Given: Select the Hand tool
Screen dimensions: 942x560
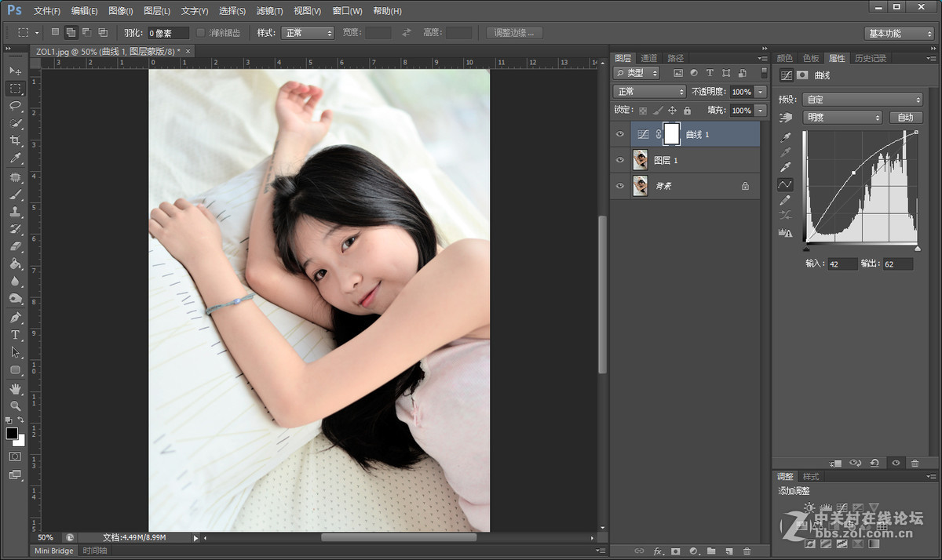Looking at the screenshot, I should tap(15, 389).
